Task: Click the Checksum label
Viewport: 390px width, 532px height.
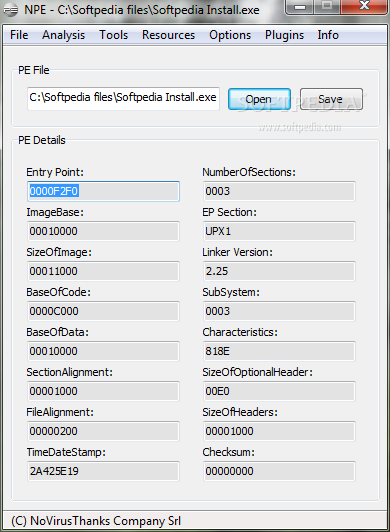Action: pos(228,453)
